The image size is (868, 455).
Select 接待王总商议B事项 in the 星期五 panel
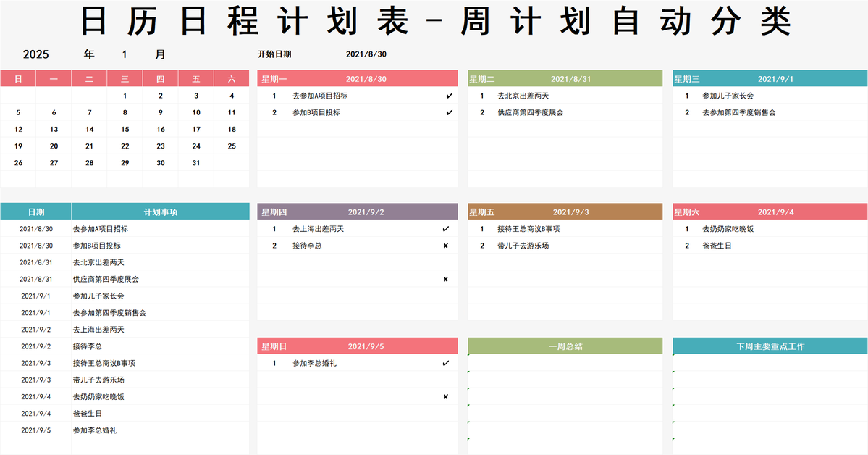pos(528,229)
